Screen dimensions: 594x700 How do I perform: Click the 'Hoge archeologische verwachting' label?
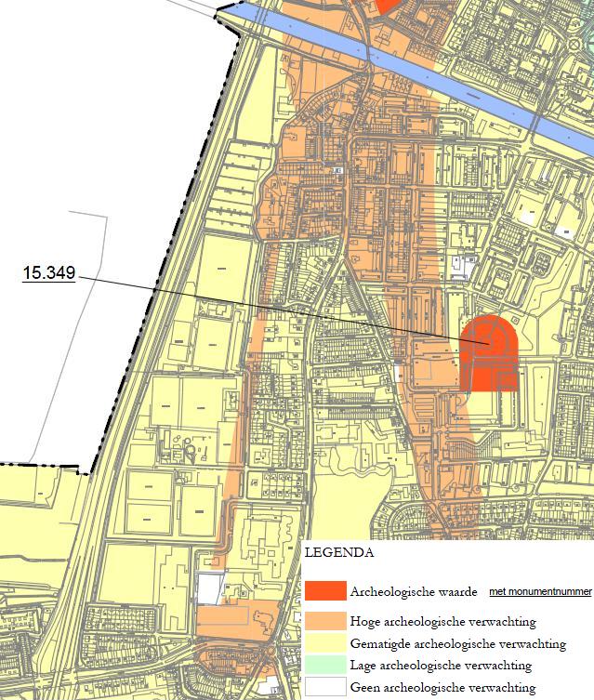(443, 621)
